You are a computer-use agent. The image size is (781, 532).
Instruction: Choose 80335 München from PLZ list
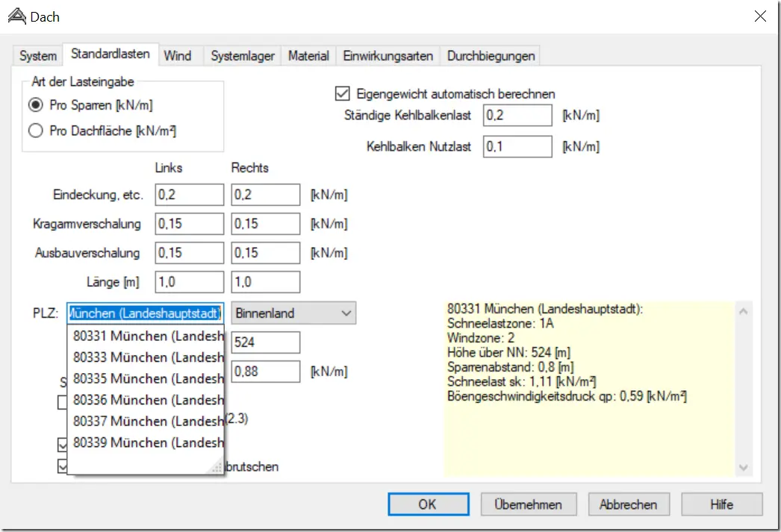coord(146,379)
